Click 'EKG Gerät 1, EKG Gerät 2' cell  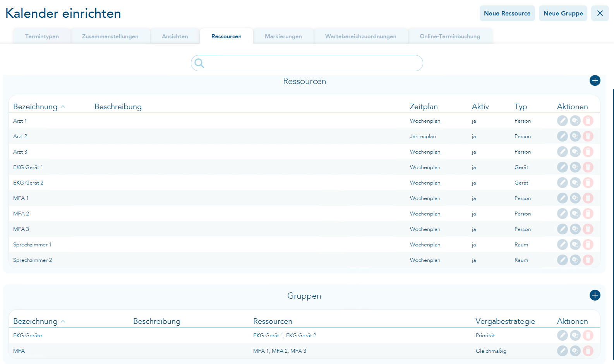pos(285,335)
